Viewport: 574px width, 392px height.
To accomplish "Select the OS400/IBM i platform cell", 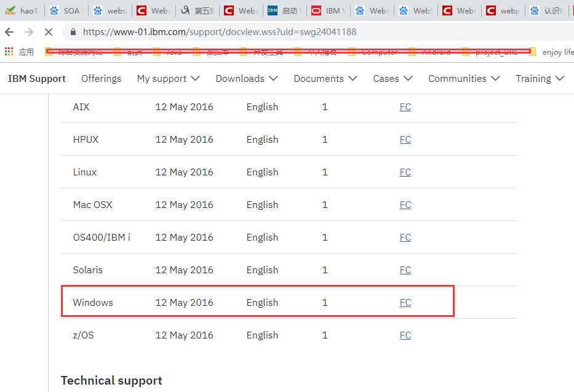I will click(x=102, y=237).
